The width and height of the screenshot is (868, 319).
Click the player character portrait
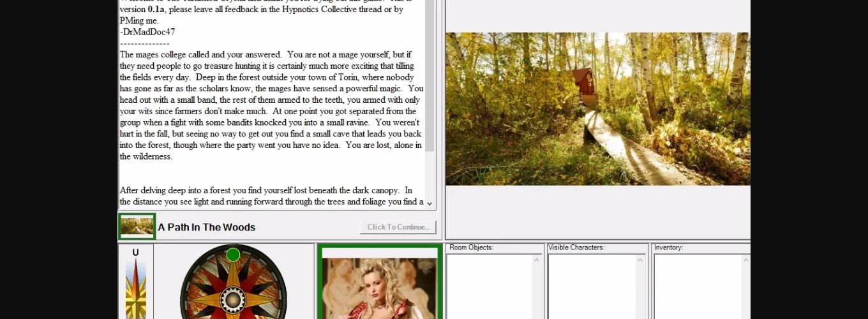[x=379, y=287]
